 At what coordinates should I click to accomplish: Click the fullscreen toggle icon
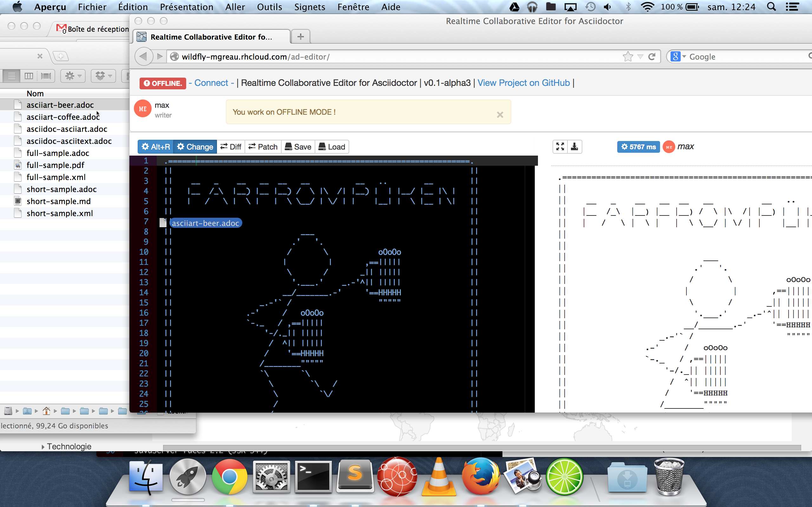tap(560, 147)
